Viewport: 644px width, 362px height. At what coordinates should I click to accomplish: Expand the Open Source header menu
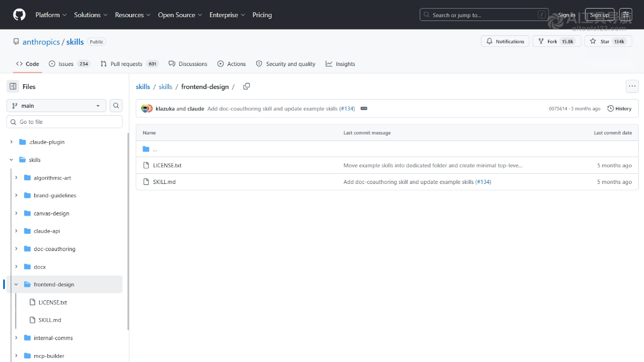(180, 15)
